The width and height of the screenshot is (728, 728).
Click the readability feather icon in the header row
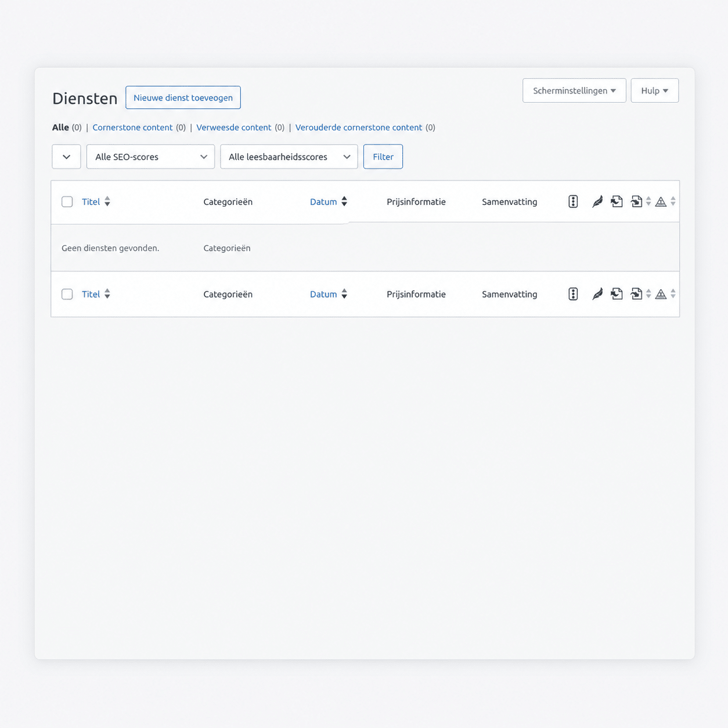point(597,201)
